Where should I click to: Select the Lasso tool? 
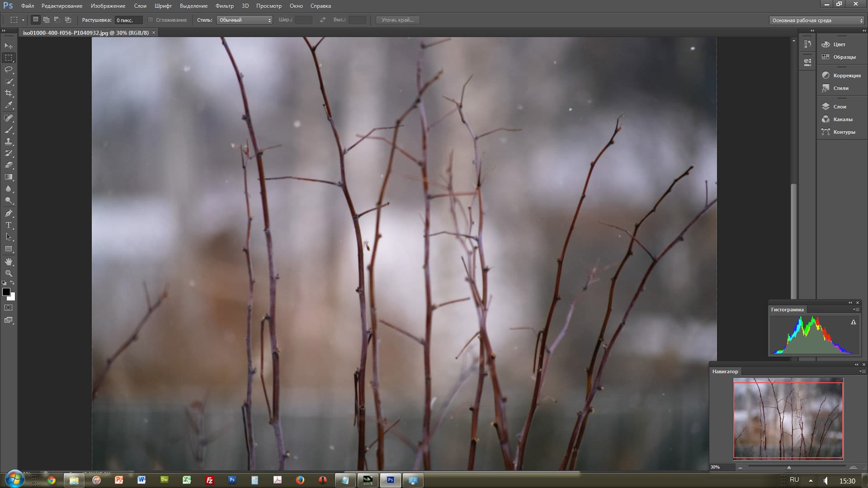coord(9,70)
